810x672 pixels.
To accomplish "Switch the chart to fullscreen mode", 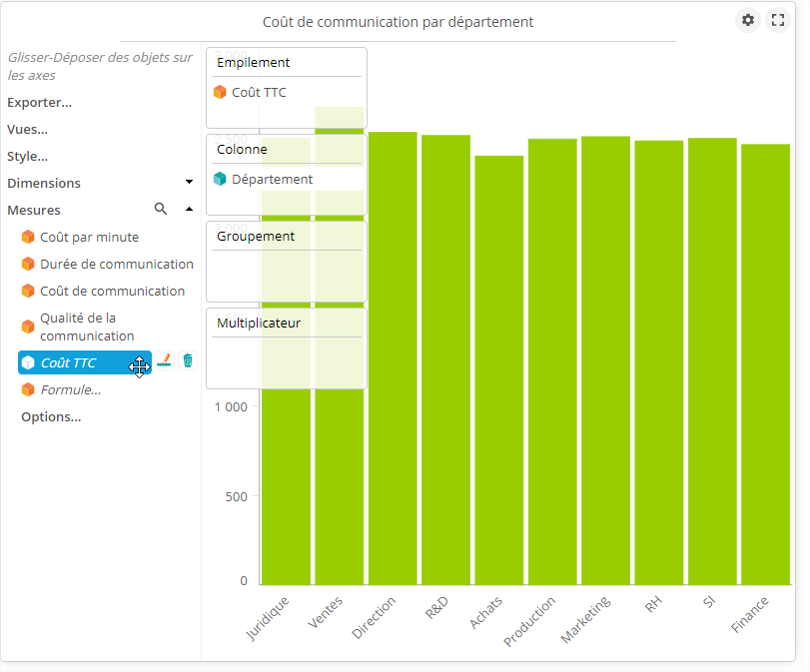I will point(778,20).
